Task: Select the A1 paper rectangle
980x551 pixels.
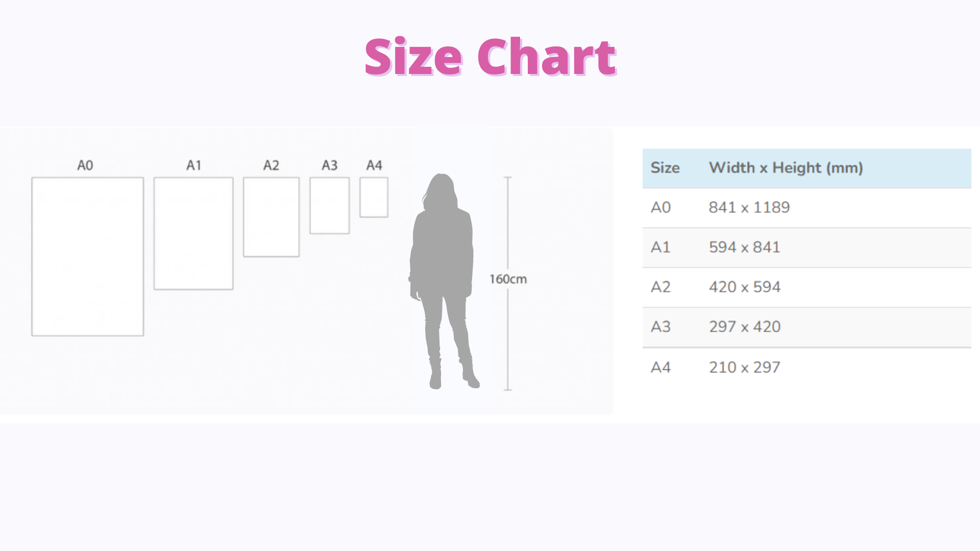Action: (x=193, y=234)
